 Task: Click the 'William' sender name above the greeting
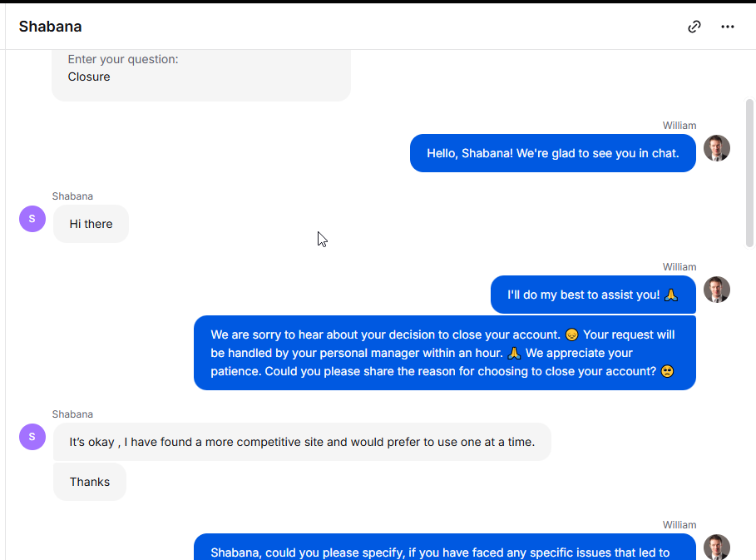point(679,126)
